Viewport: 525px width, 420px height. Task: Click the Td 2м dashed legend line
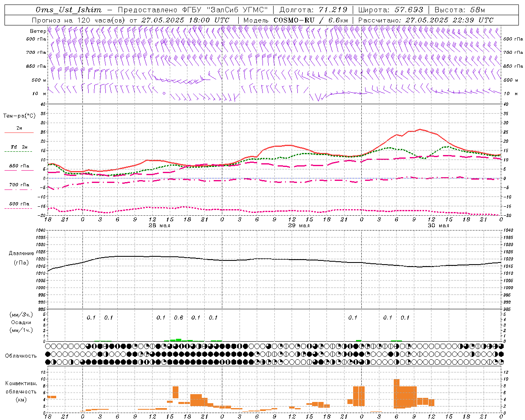click(x=18, y=151)
